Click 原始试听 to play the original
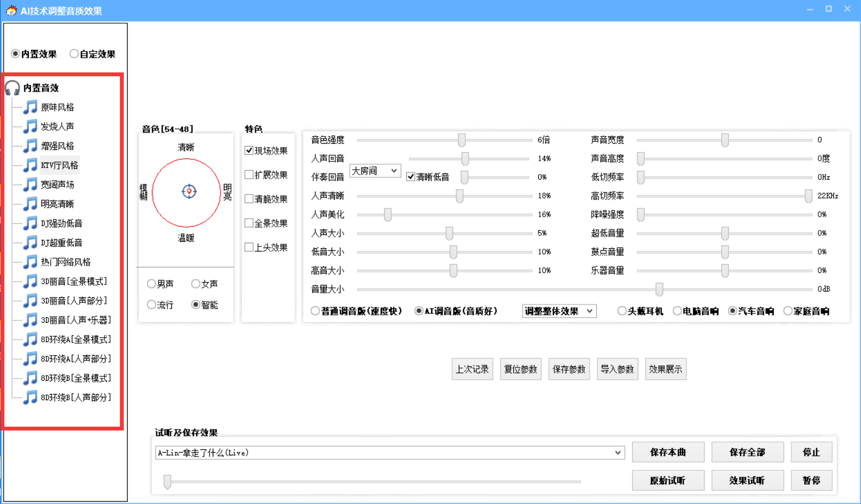The height and width of the screenshot is (504, 861). tap(668, 480)
